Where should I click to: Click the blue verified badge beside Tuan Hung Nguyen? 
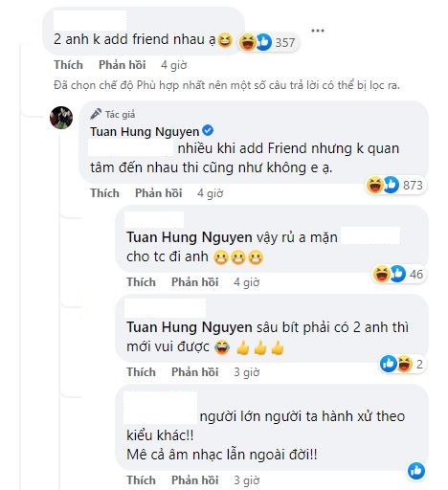click(x=209, y=131)
